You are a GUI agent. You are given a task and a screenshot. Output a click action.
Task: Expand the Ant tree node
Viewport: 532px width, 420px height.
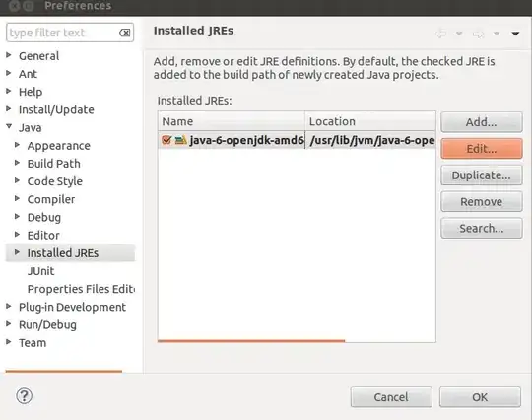click(9, 73)
